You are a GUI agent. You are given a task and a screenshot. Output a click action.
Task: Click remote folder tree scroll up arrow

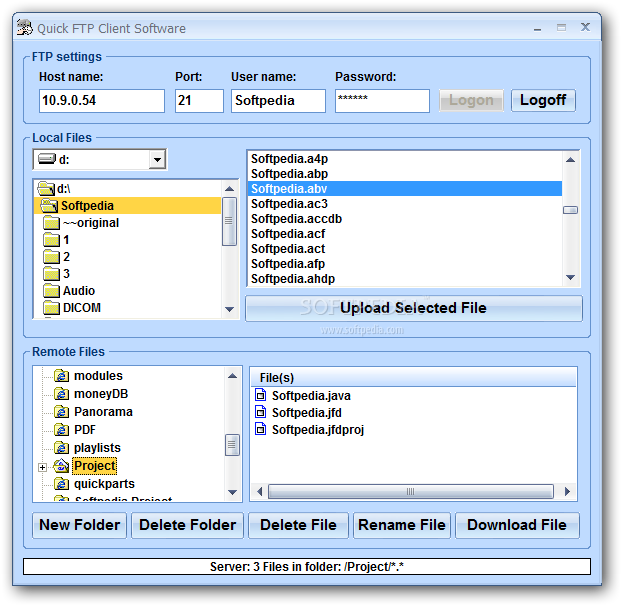232,376
